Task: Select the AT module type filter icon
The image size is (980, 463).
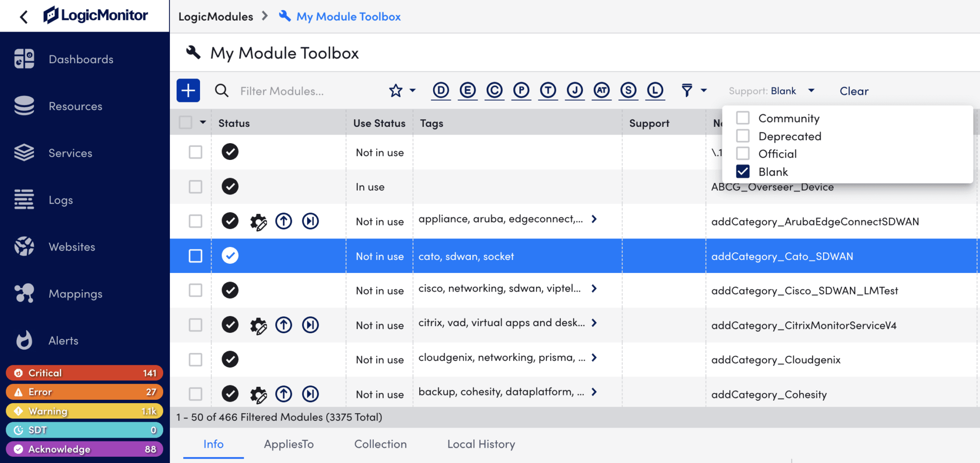Action: (x=601, y=90)
